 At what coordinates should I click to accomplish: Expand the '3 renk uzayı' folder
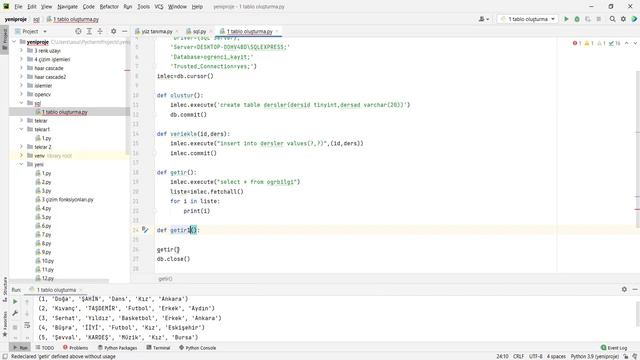pos(22,50)
